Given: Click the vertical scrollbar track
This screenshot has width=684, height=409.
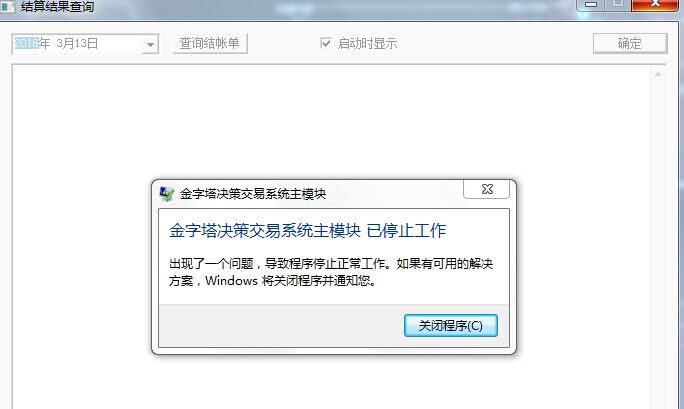Looking at the screenshot, I should point(658,244).
